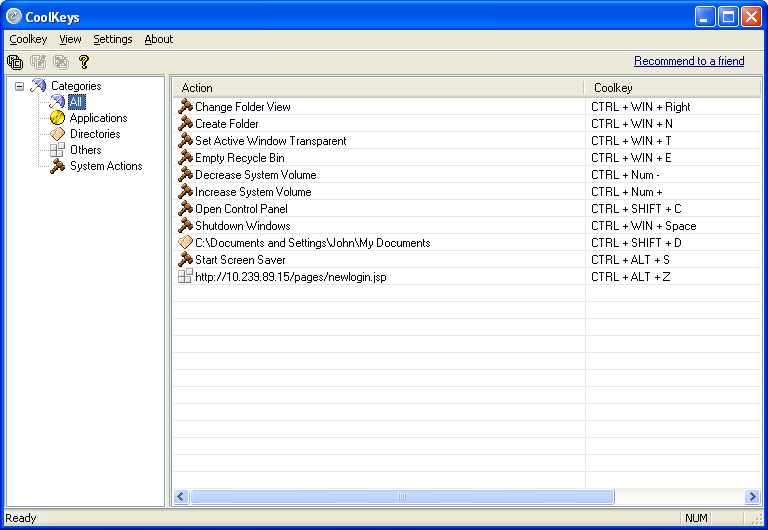This screenshot has width=768, height=530.
Task: Click icon of Shutdown Windows row
Action: pos(185,225)
